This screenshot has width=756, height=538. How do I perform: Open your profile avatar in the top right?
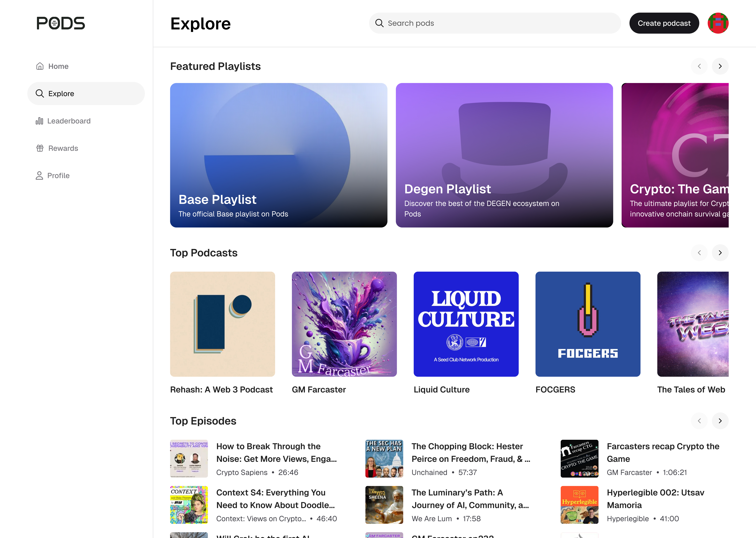pyautogui.click(x=718, y=23)
